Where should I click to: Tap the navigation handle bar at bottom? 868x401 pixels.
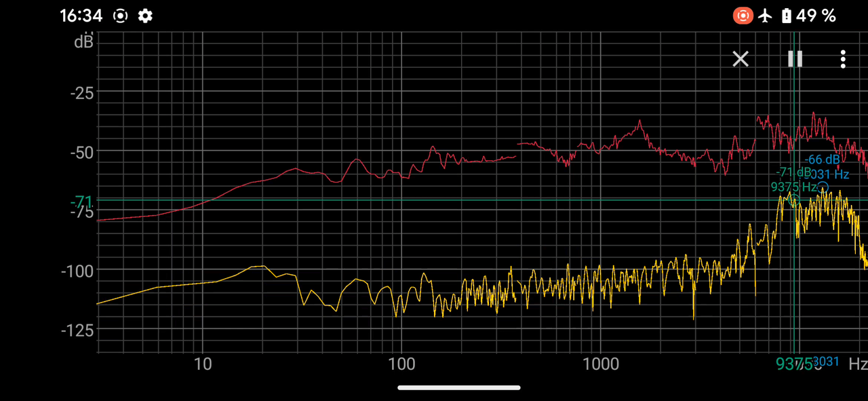tap(459, 387)
